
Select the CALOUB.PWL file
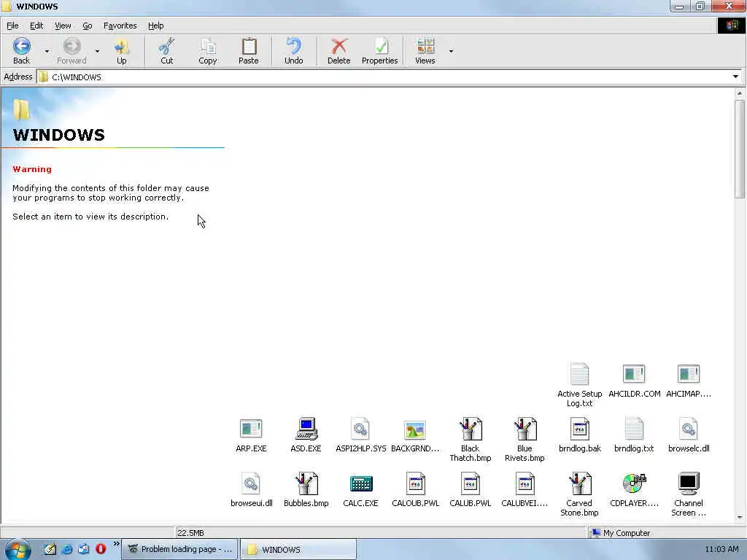click(x=415, y=490)
